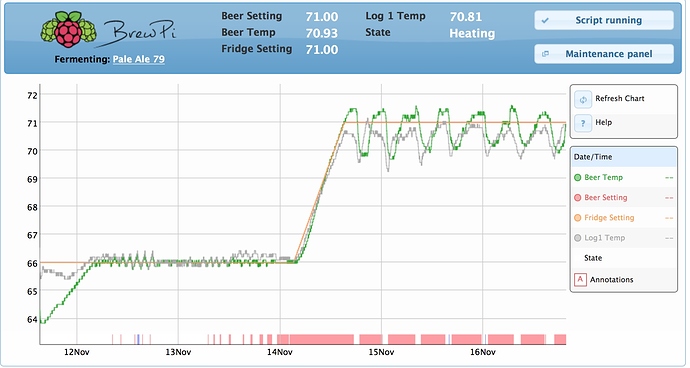
Task: Click the Help label in chart panel
Action: click(603, 122)
